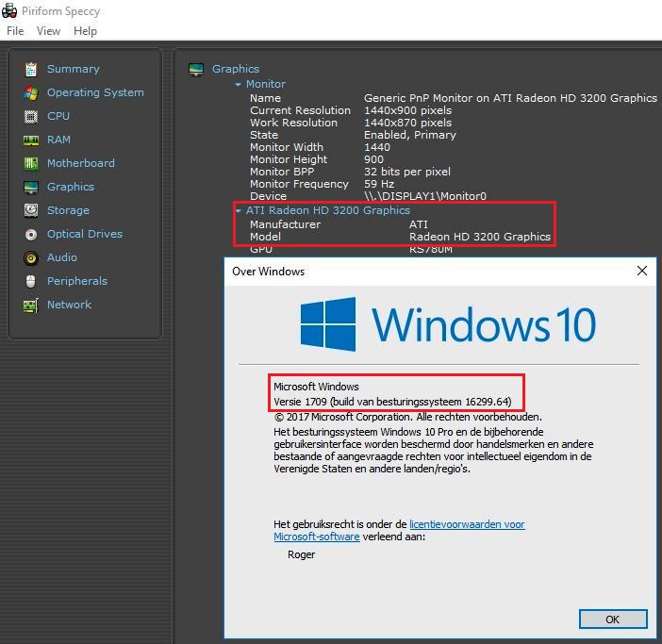The width and height of the screenshot is (662, 644).
Task: Click the Network card icon
Action: tap(31, 305)
